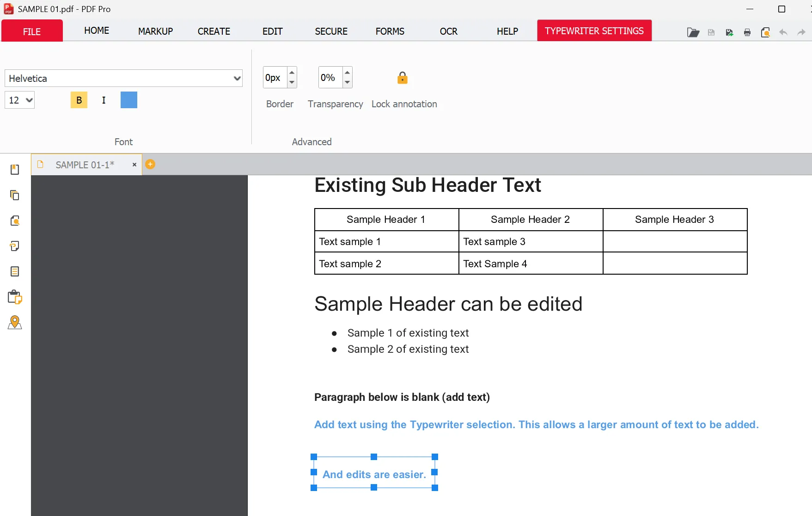Switch to the HOME tab
This screenshot has width=812, height=516.
coord(97,31)
